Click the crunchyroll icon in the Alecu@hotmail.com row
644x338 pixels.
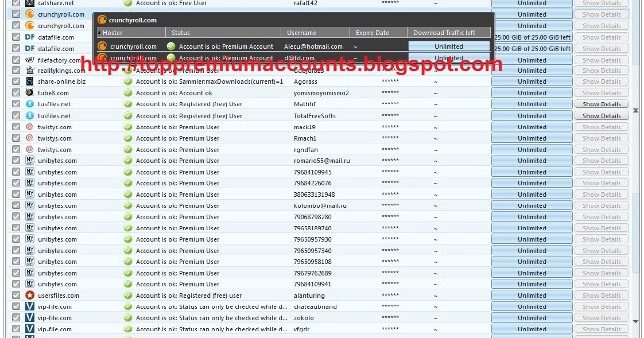102,46
